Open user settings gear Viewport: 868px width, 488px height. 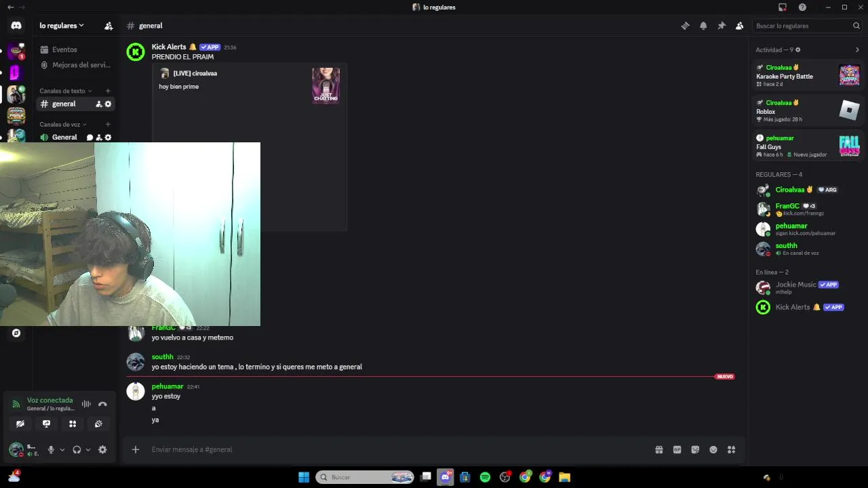(x=102, y=449)
